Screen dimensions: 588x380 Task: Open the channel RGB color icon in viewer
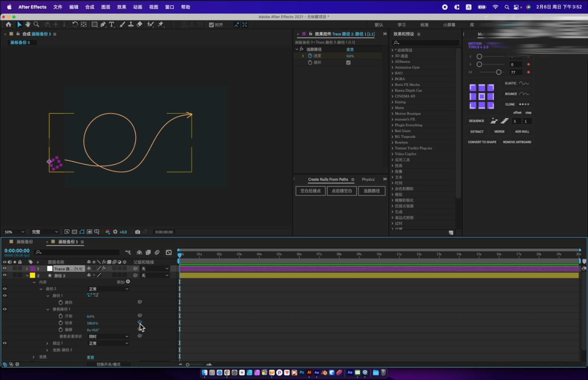click(108, 232)
